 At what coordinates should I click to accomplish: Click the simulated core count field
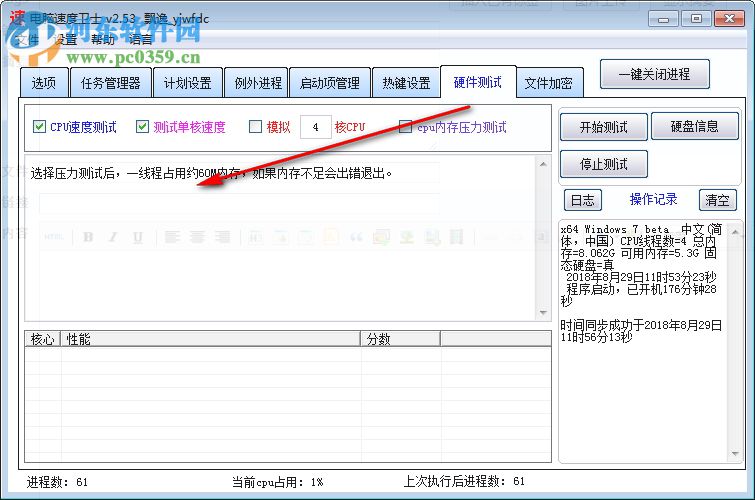(x=316, y=127)
